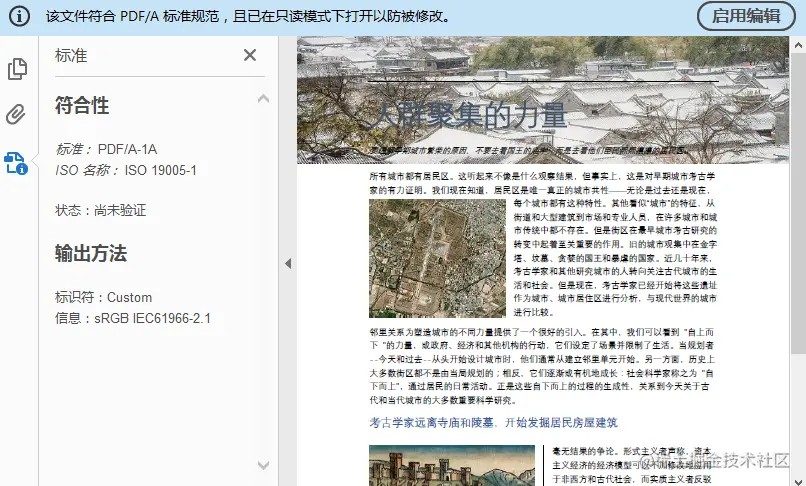Click the castle illustration at the page bottom
The width and height of the screenshot is (806, 486).
tap(452, 465)
